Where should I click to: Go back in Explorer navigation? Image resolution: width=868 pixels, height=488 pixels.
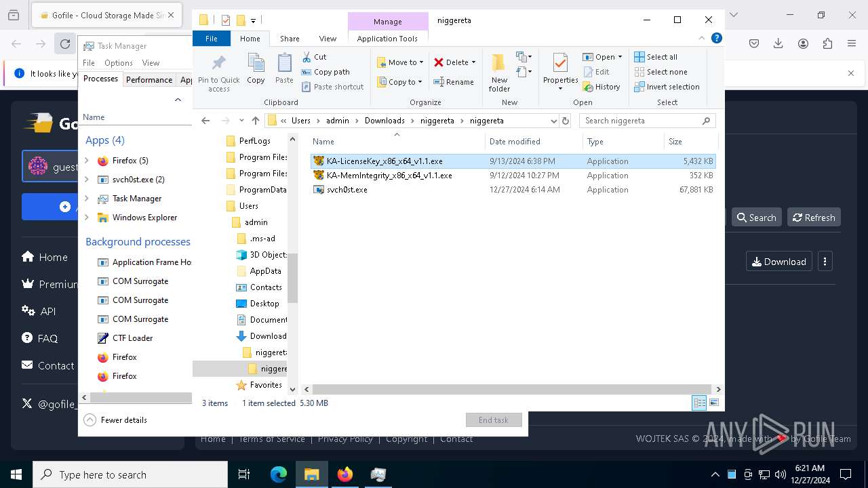tap(205, 121)
